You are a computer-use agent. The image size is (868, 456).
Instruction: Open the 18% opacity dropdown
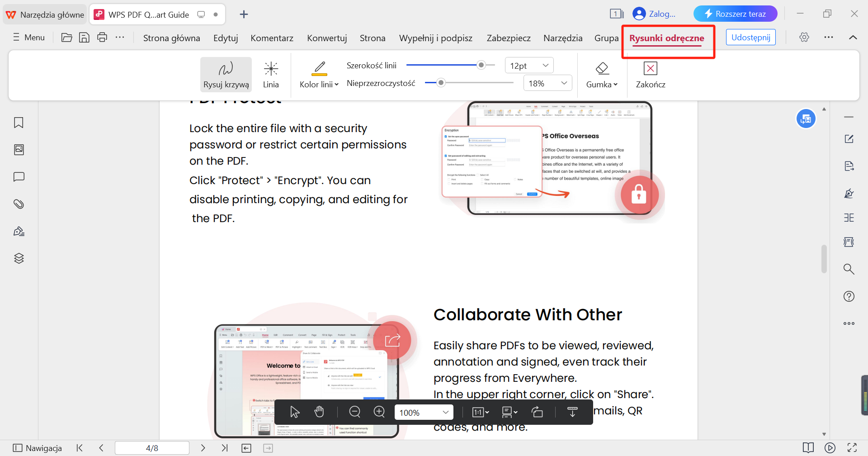click(x=547, y=83)
